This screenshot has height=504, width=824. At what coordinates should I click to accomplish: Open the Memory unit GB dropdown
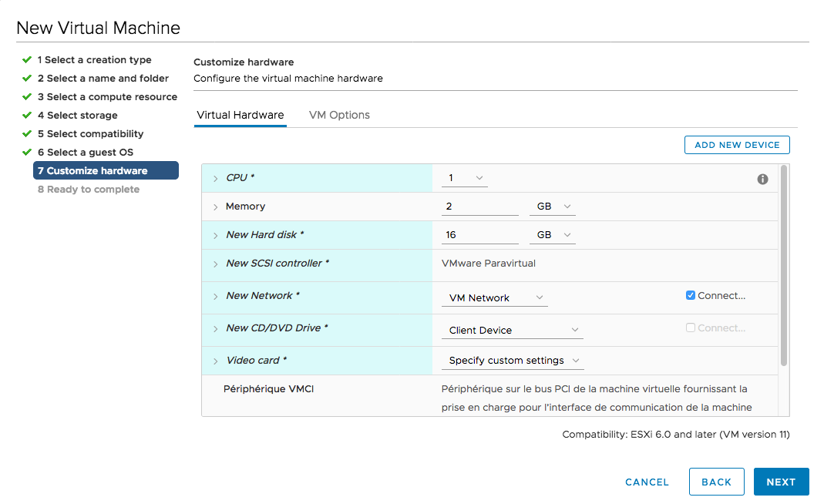552,207
